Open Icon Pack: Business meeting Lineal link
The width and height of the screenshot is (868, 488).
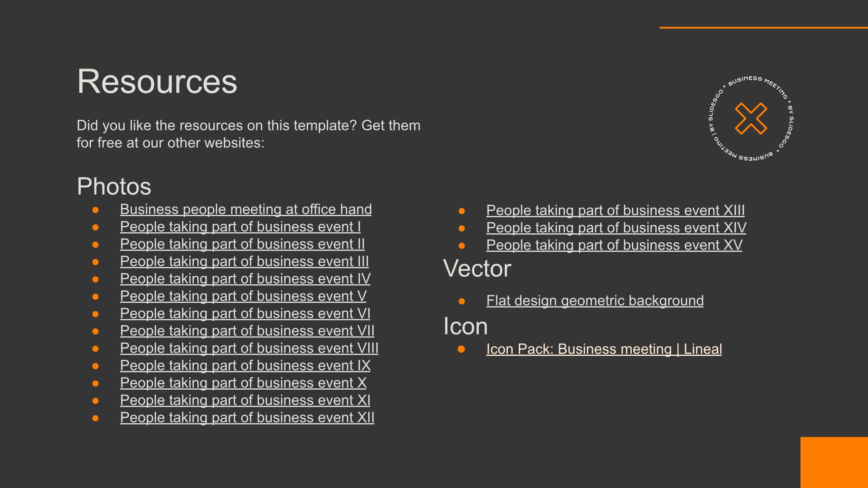[604, 349]
